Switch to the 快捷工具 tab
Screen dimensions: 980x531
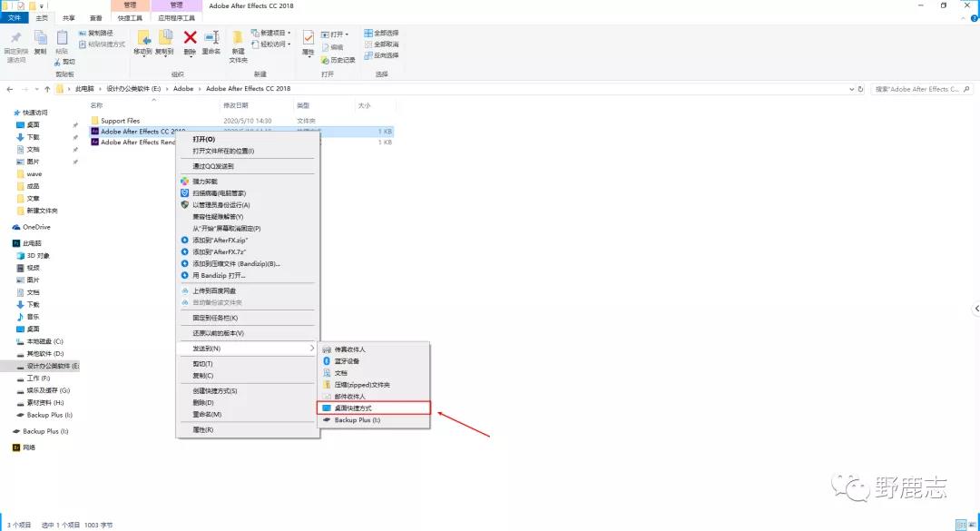pos(130,18)
